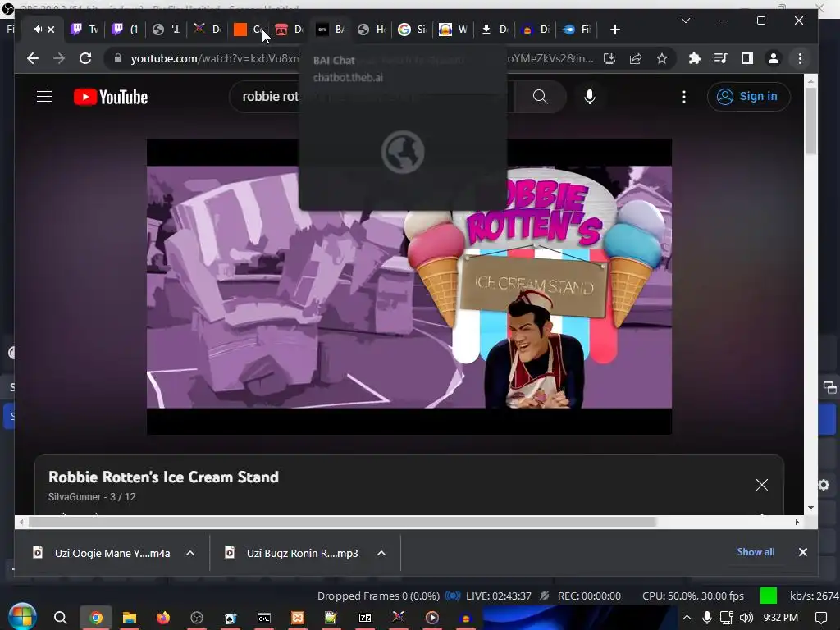Viewport: 840px width, 630px height.
Task: Open the Chrome side panel
Action: pyautogui.click(x=746, y=58)
